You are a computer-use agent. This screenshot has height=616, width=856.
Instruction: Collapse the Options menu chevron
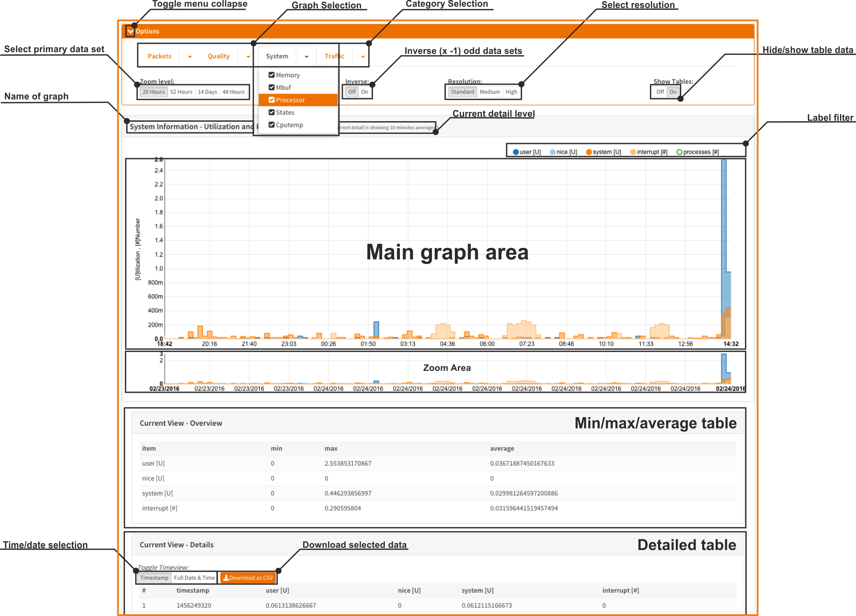tap(130, 31)
